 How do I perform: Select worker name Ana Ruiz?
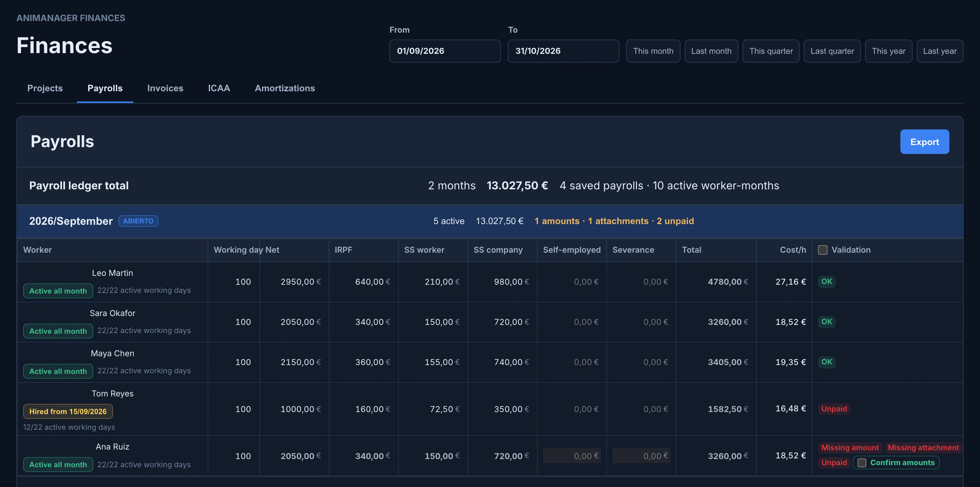112,446
